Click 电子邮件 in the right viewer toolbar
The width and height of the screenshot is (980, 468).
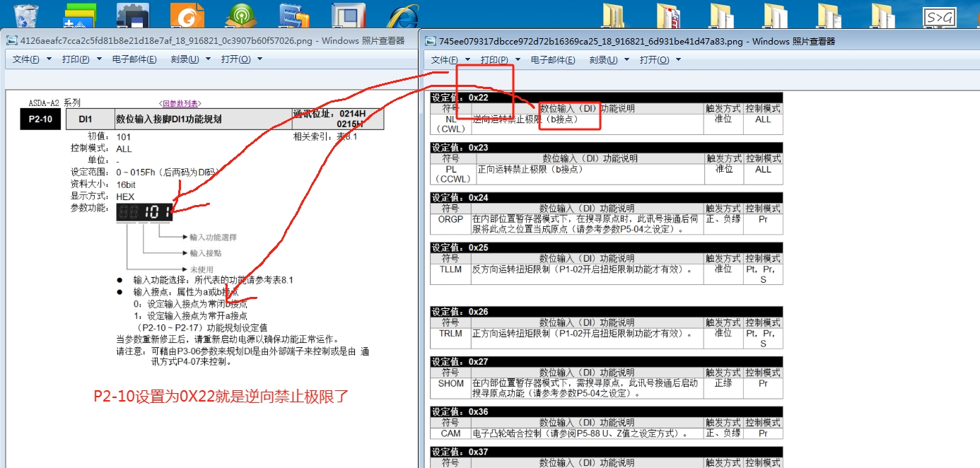pos(553,60)
